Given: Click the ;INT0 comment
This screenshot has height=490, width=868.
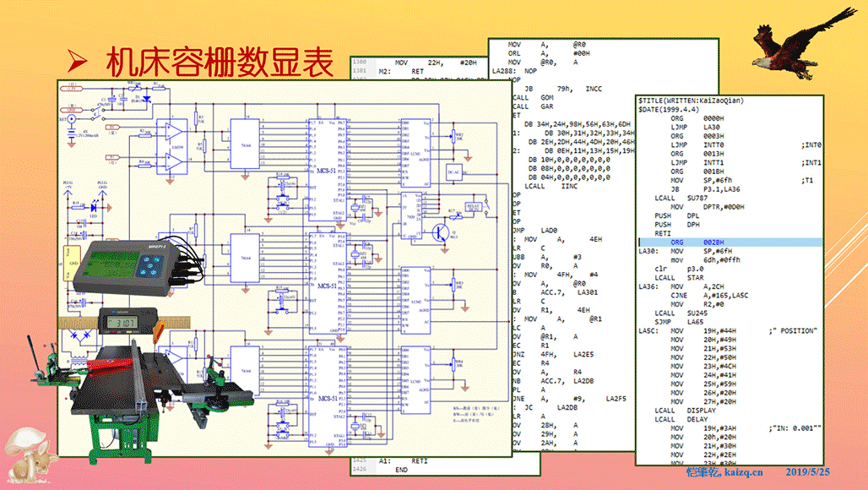Looking at the screenshot, I should point(811,145).
